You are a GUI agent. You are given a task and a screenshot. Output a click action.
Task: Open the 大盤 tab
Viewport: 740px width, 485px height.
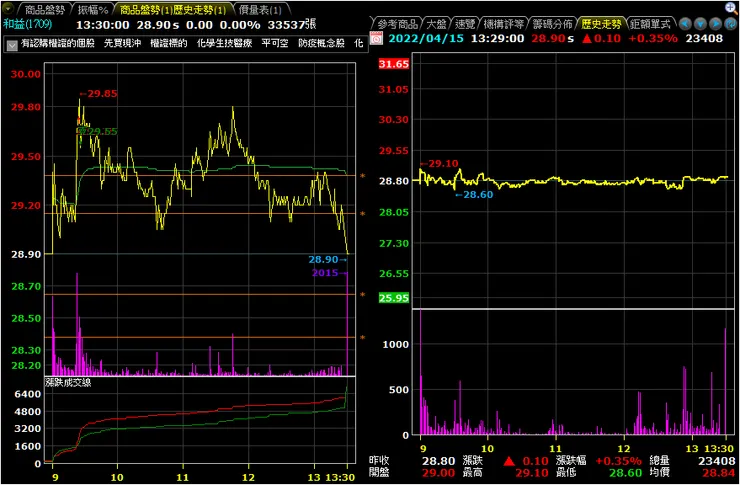point(436,24)
